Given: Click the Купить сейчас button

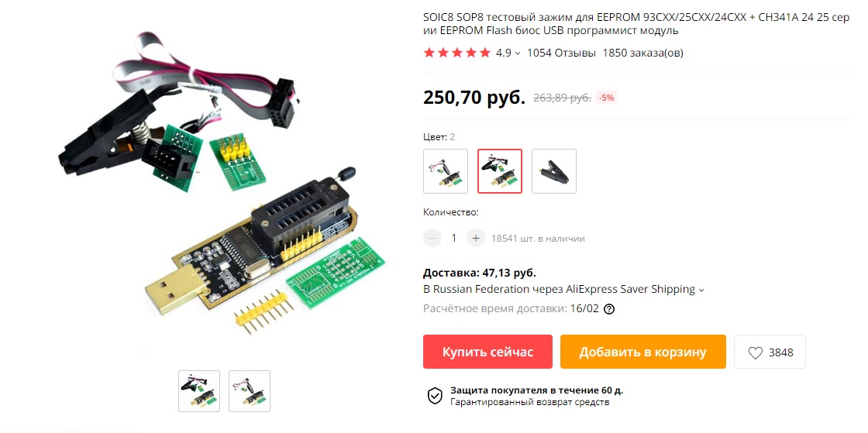Looking at the screenshot, I should 487,352.
